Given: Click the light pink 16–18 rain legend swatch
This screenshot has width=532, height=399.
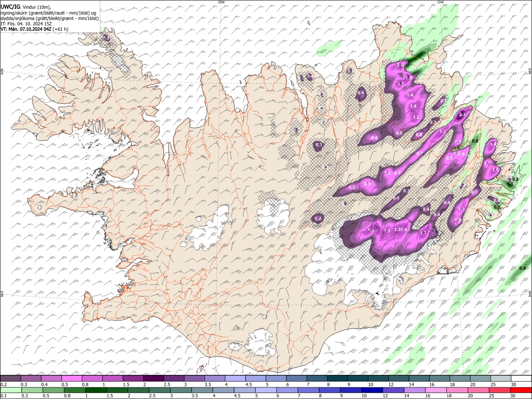Looking at the screenshot, I should 436,390.
